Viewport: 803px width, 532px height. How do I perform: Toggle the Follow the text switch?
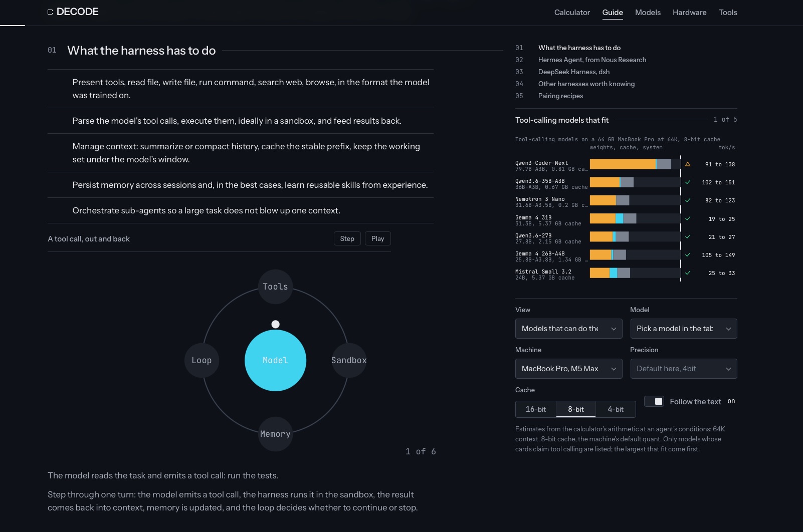(654, 401)
